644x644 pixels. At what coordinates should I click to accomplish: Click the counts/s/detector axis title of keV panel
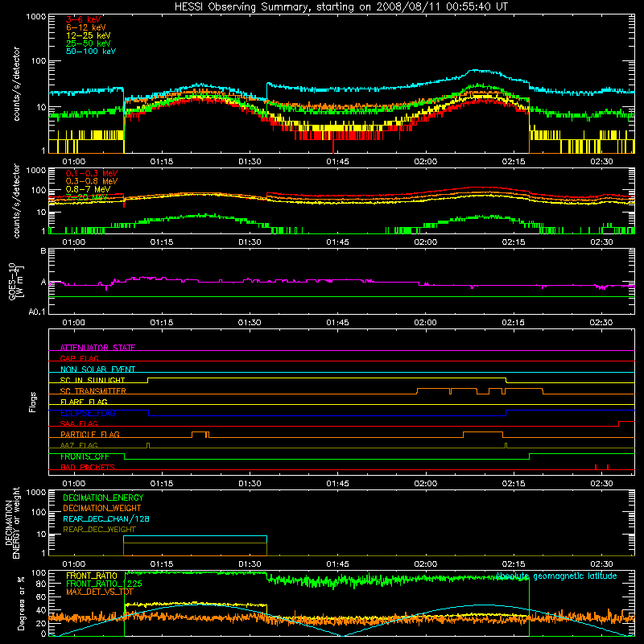click(x=16, y=84)
